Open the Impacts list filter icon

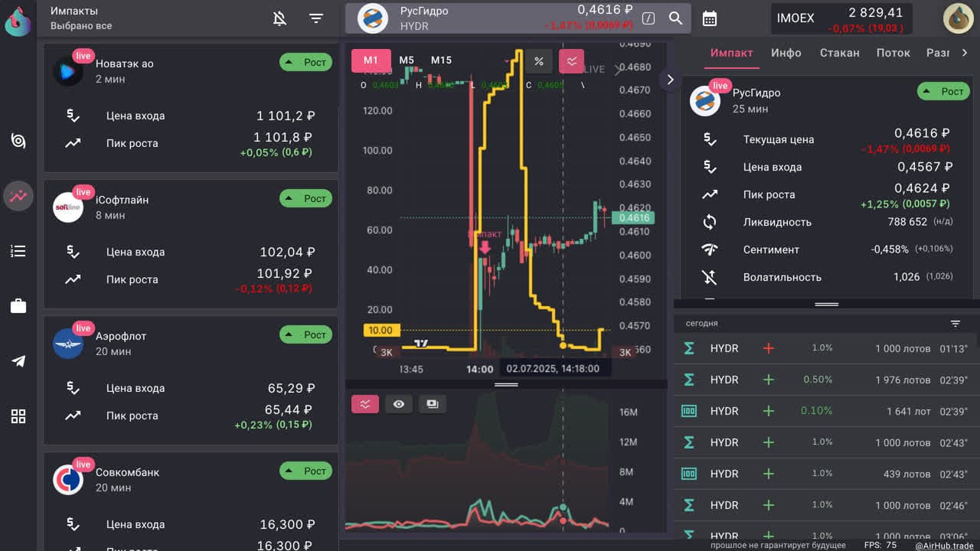click(316, 18)
